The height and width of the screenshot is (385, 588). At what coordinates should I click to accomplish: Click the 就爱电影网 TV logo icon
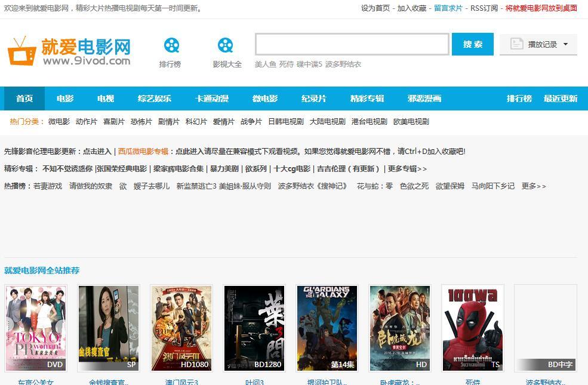pos(22,51)
